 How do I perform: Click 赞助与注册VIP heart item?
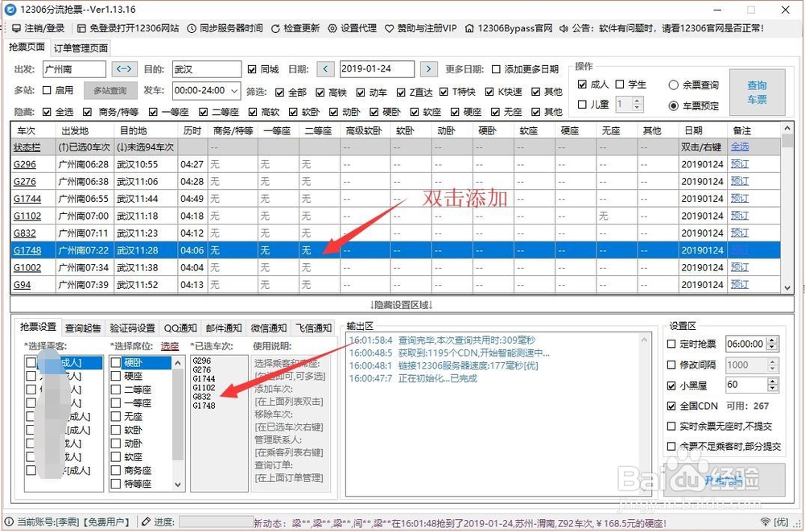pyautogui.click(x=420, y=28)
